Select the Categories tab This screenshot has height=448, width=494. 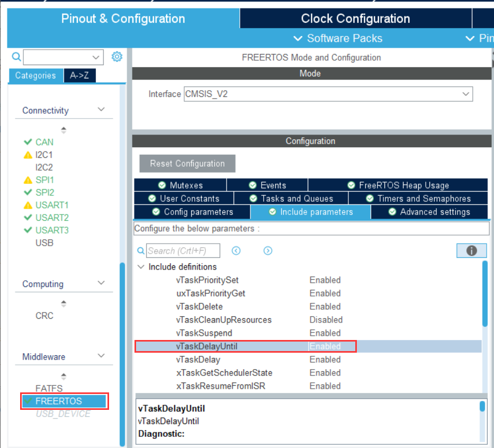tap(35, 76)
